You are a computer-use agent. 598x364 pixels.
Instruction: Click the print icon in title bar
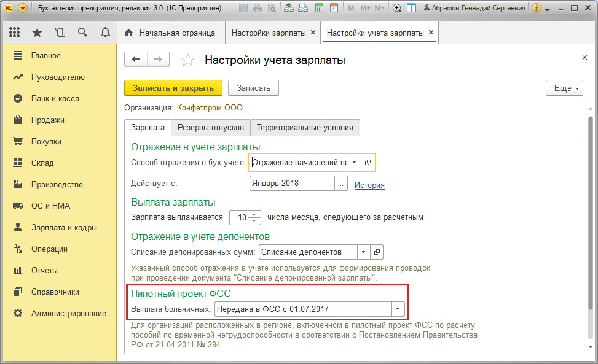point(258,8)
